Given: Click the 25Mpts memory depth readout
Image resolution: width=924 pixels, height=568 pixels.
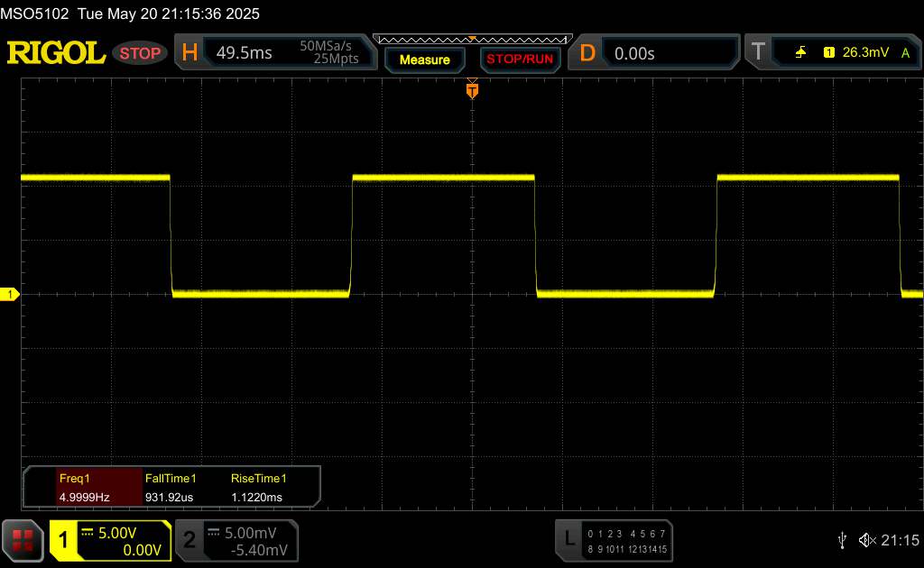Looking at the screenshot, I should [336, 59].
